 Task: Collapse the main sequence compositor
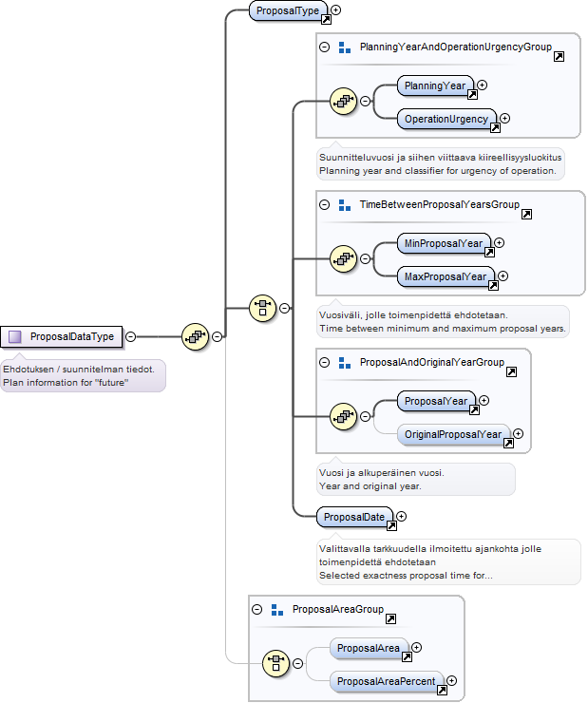(217, 336)
